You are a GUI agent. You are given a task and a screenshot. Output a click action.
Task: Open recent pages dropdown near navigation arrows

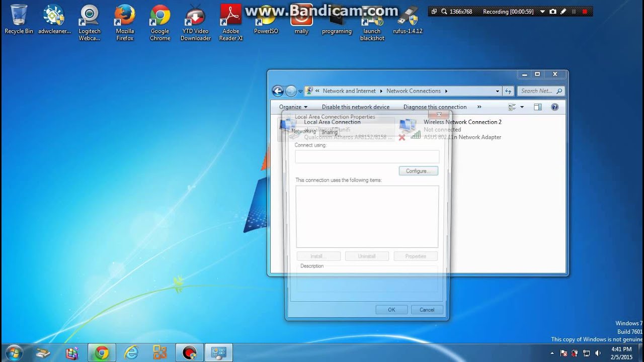[x=300, y=92]
